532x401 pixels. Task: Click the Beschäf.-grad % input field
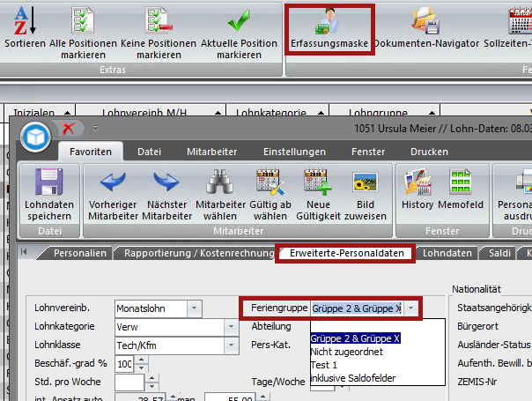point(124,364)
